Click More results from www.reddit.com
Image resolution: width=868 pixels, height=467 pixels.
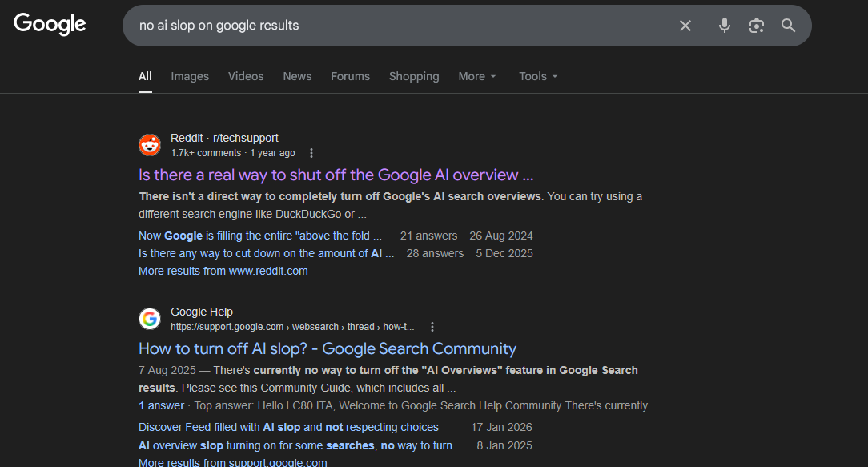tap(223, 271)
